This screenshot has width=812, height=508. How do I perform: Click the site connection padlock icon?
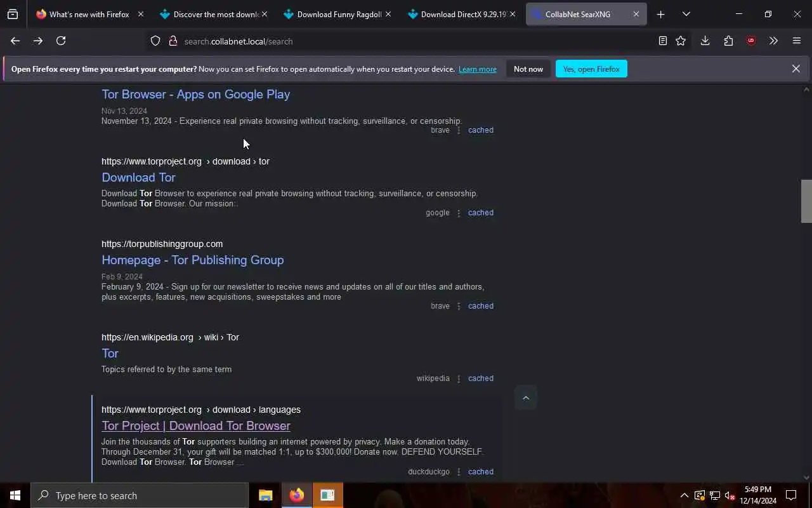point(173,41)
